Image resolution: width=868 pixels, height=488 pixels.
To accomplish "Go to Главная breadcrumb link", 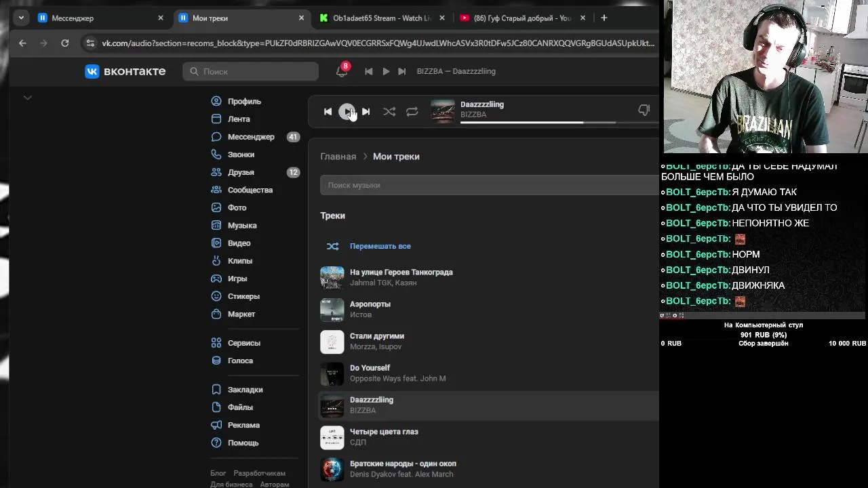I will point(338,157).
